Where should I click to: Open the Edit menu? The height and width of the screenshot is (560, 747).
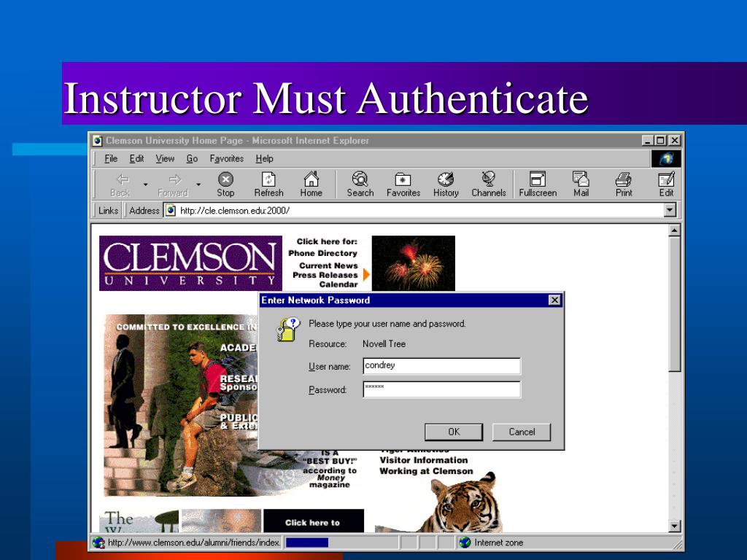tap(136, 158)
